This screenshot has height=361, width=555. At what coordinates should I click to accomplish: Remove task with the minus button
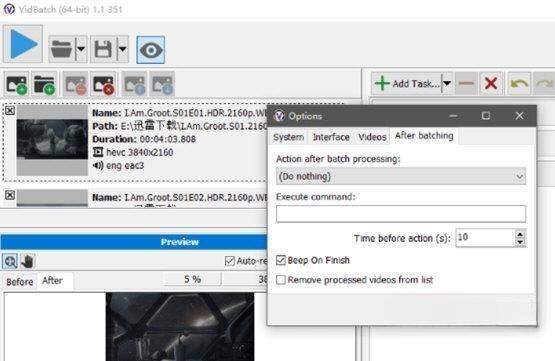coord(466,84)
